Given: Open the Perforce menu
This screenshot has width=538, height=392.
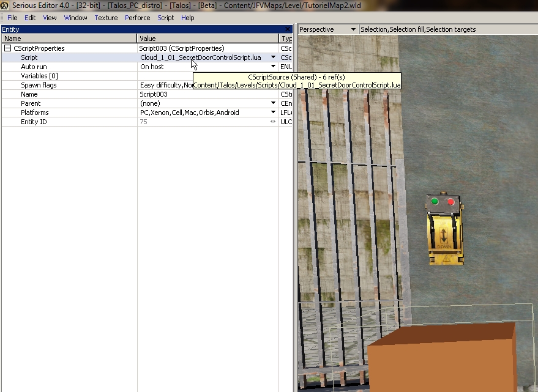Looking at the screenshot, I should tap(137, 18).
